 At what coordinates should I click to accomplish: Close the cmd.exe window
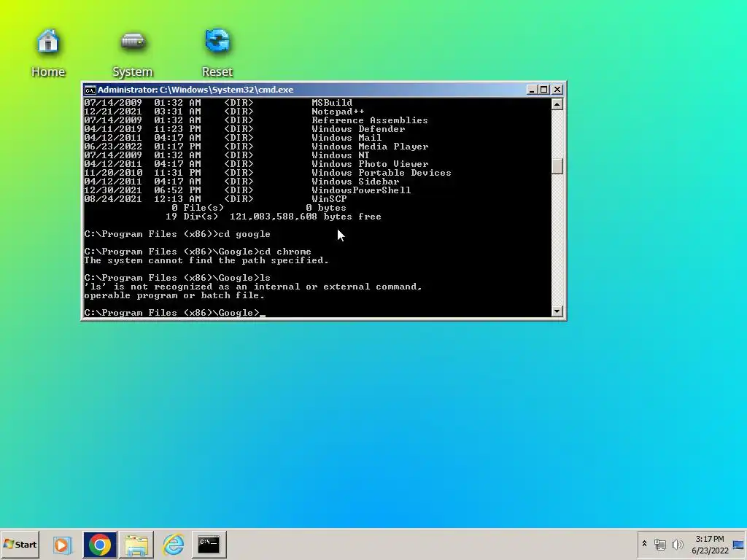[557, 90]
